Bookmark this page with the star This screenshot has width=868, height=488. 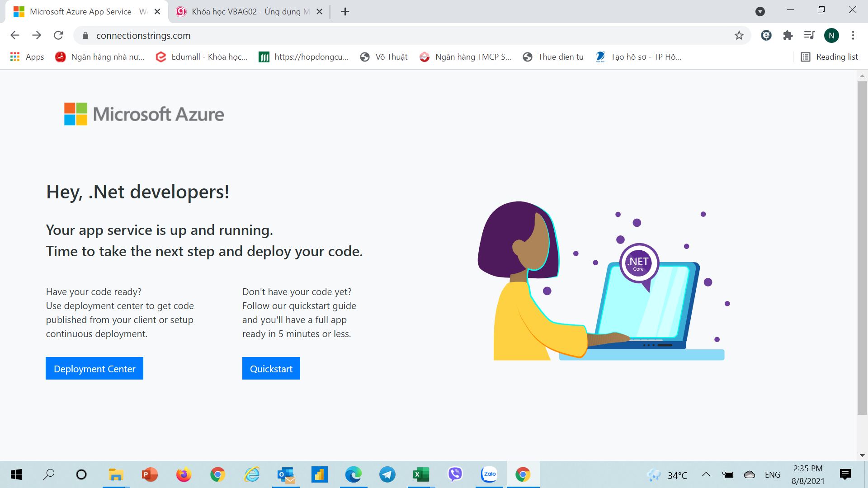coord(739,35)
